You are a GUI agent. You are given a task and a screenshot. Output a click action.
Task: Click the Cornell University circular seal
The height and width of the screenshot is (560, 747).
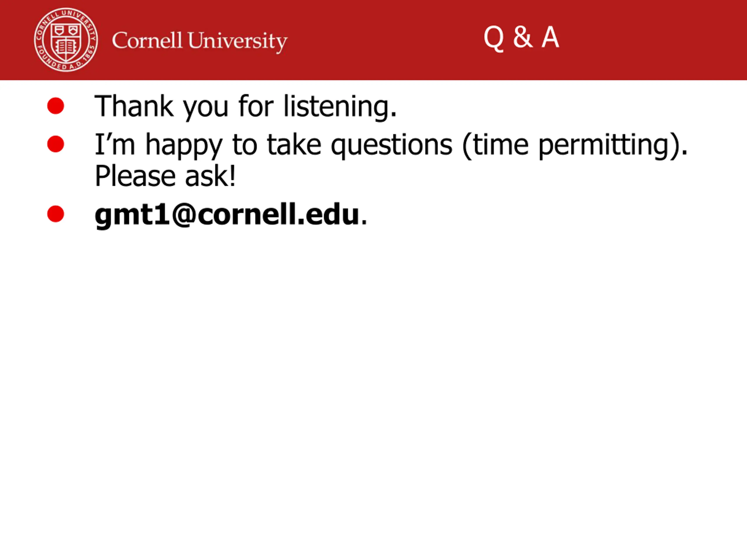[66, 40]
